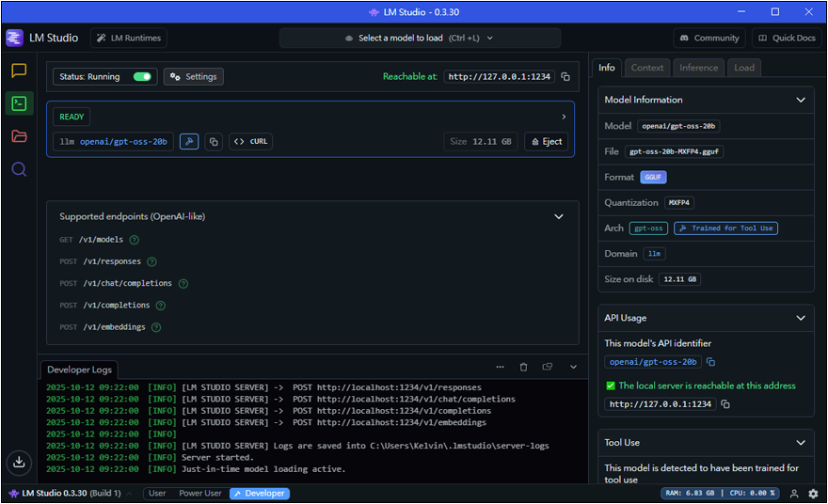This screenshot has width=828, height=504.
Task: Click the tool use wrench icon beside model name
Action: click(189, 142)
